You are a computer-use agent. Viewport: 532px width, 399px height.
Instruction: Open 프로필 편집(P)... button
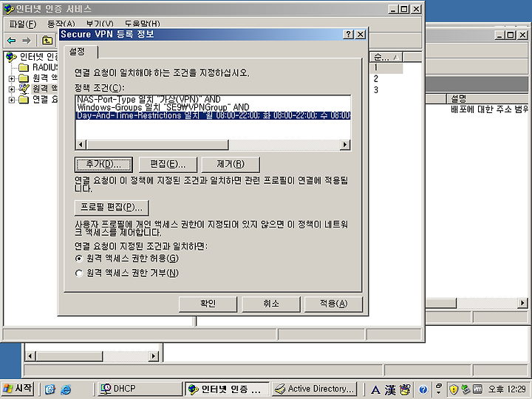(112, 208)
